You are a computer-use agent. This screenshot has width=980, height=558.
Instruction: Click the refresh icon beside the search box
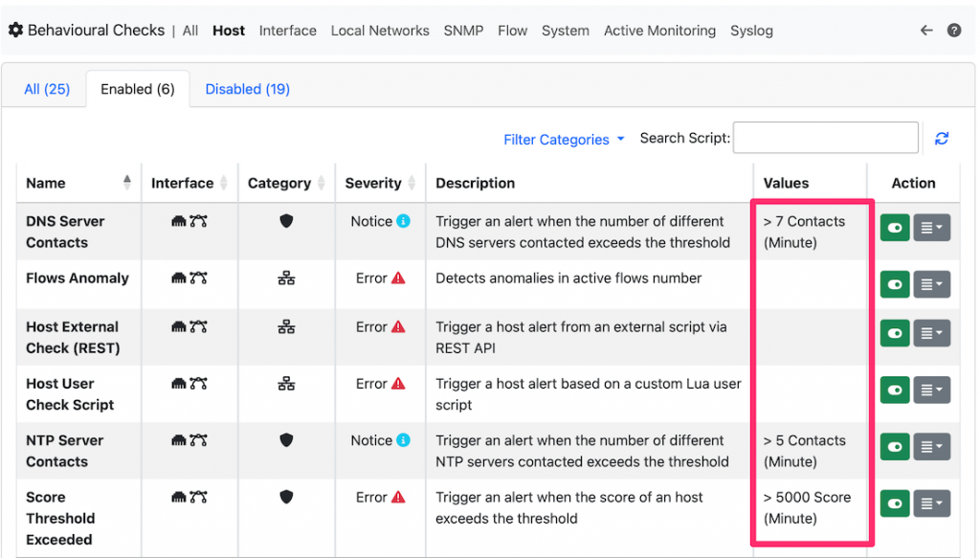(942, 139)
